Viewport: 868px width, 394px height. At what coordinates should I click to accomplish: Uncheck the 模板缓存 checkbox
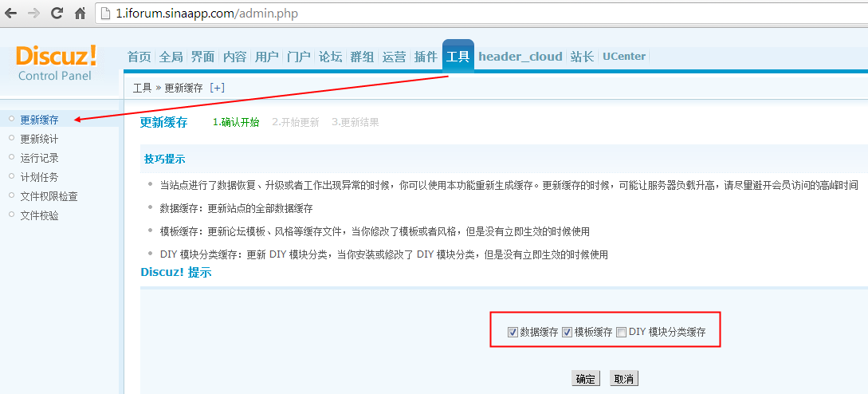tap(567, 333)
